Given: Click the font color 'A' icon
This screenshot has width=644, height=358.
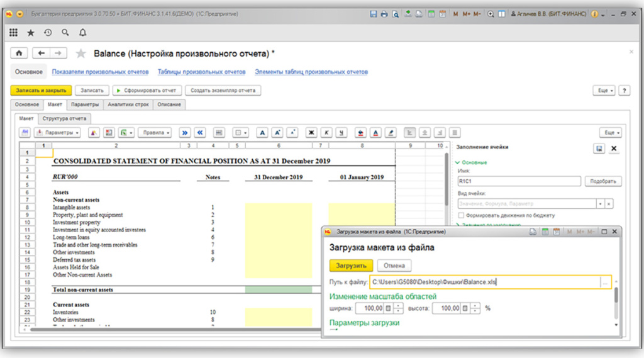Looking at the screenshot, I should point(375,133).
